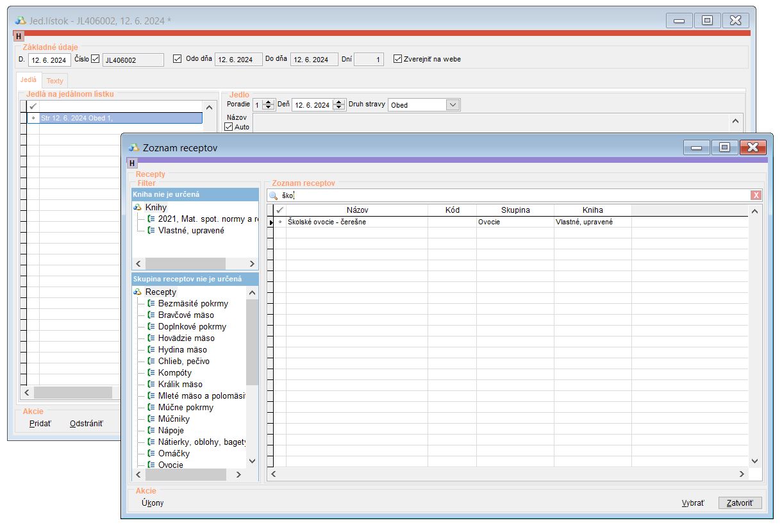The image size is (782, 532).
Task: Select the Recepty root tree icon
Action: [137, 292]
